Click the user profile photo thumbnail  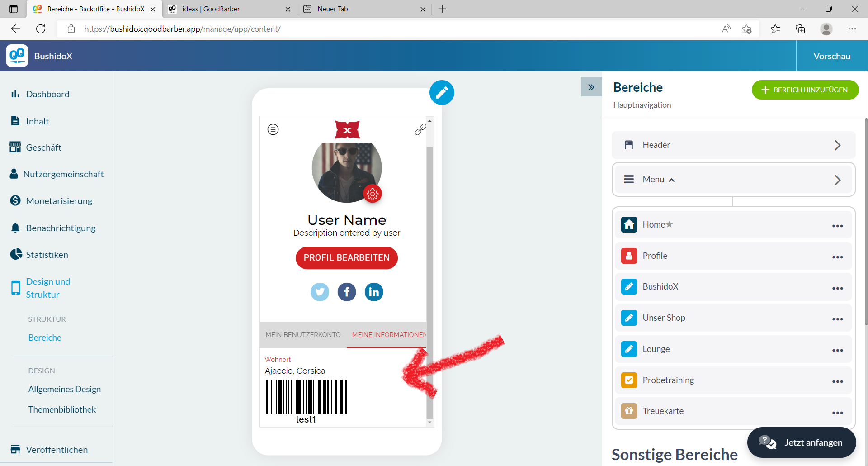[x=347, y=172]
